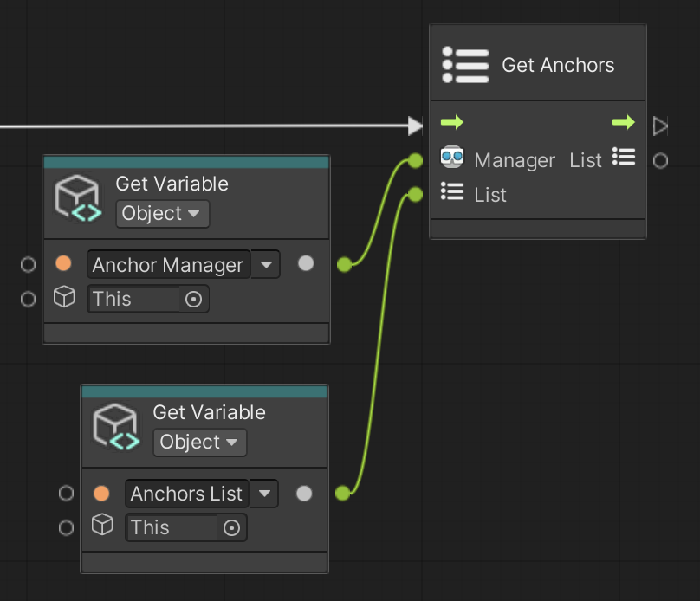Click the green control output arrow on Get Anchors
700x601 pixels.
[623, 123]
